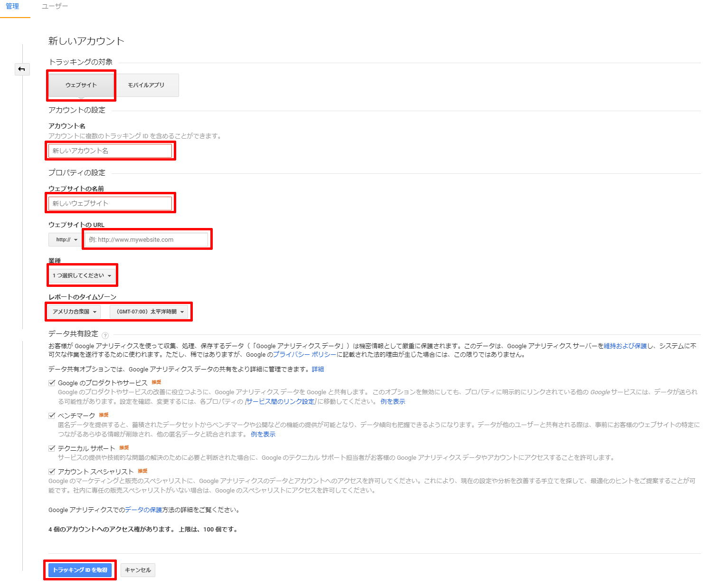Click トラッキング ID を取得 button
This screenshot has width=709, height=588.
point(80,570)
